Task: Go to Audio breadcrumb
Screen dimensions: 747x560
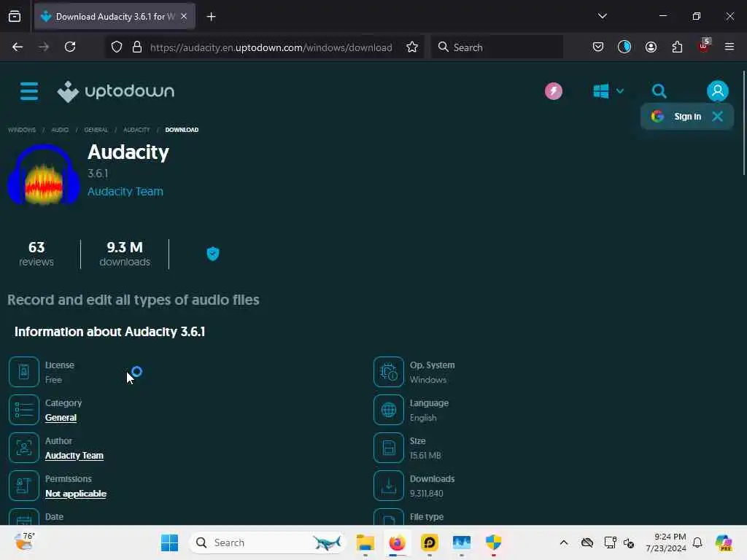Action: [x=60, y=130]
